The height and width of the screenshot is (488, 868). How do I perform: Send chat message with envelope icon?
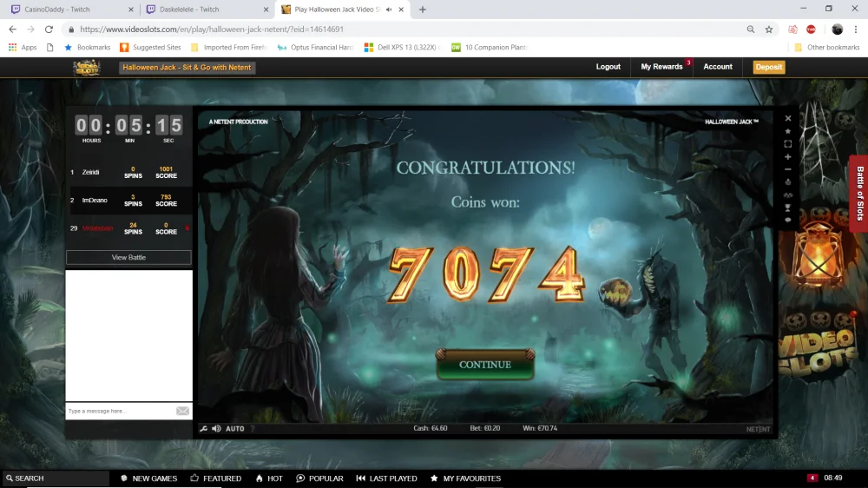pos(182,411)
